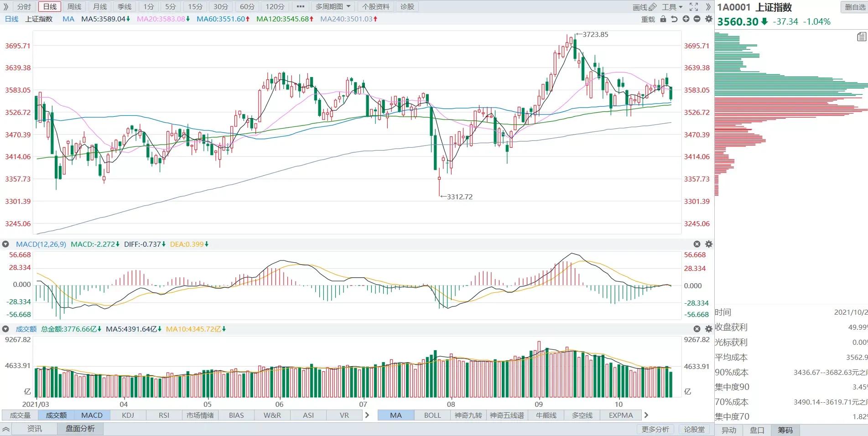Select the 市场情绪 indicator tab

click(200, 415)
